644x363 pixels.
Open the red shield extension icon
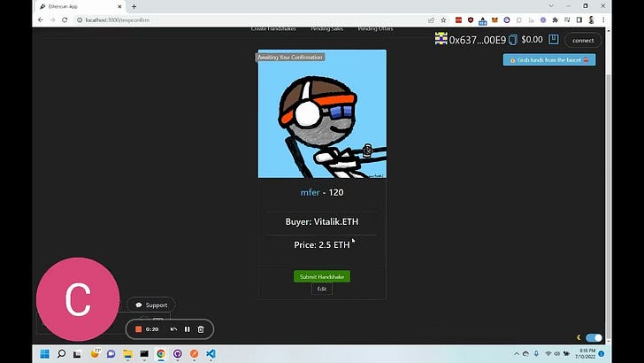pos(471,19)
